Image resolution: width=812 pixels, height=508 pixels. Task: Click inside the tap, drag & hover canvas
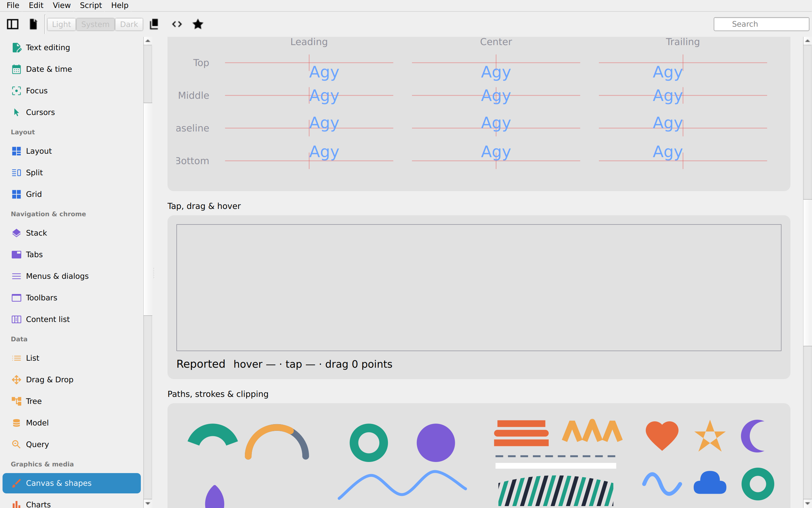tap(479, 288)
